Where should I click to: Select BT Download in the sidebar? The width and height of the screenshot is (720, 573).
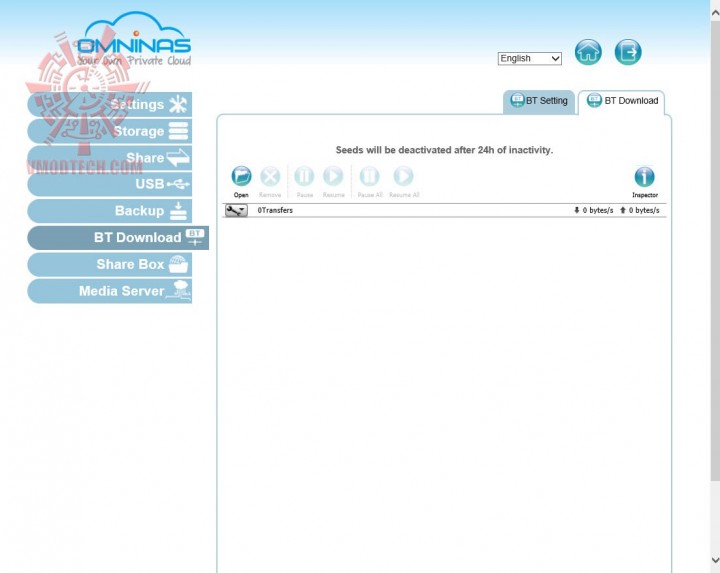pyautogui.click(x=118, y=237)
